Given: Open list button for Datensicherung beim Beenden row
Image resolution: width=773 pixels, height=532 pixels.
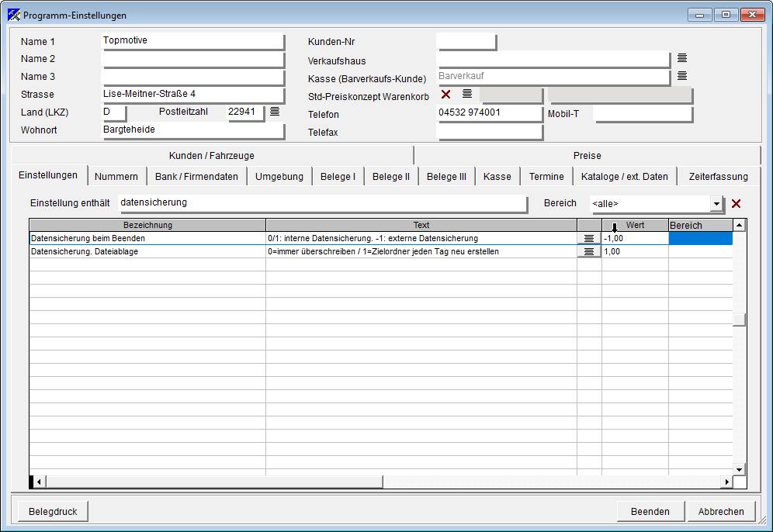Looking at the screenshot, I should [588, 238].
